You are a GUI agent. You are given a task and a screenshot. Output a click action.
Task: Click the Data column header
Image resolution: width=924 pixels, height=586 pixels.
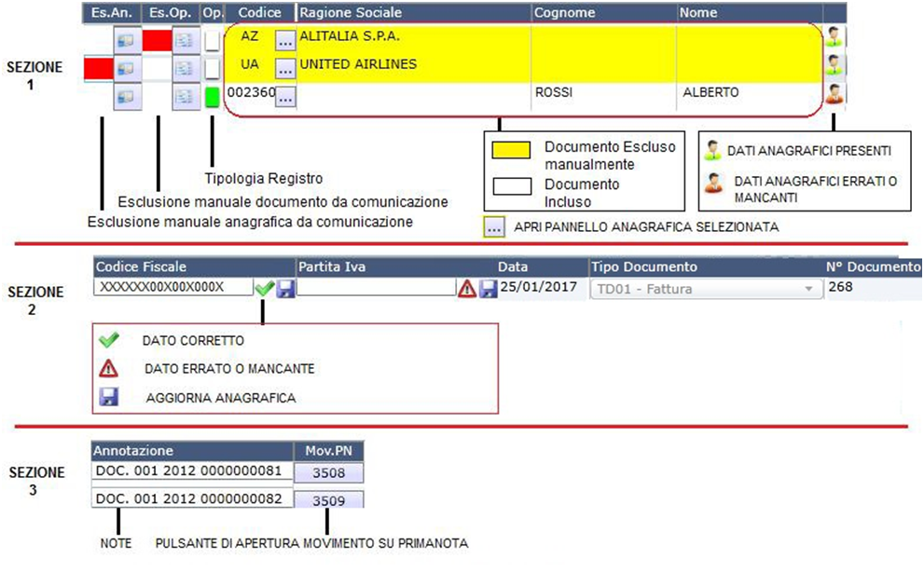point(542,266)
